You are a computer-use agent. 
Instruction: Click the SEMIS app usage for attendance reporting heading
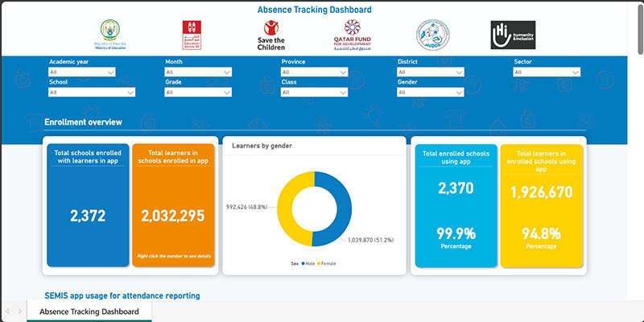[x=122, y=295]
